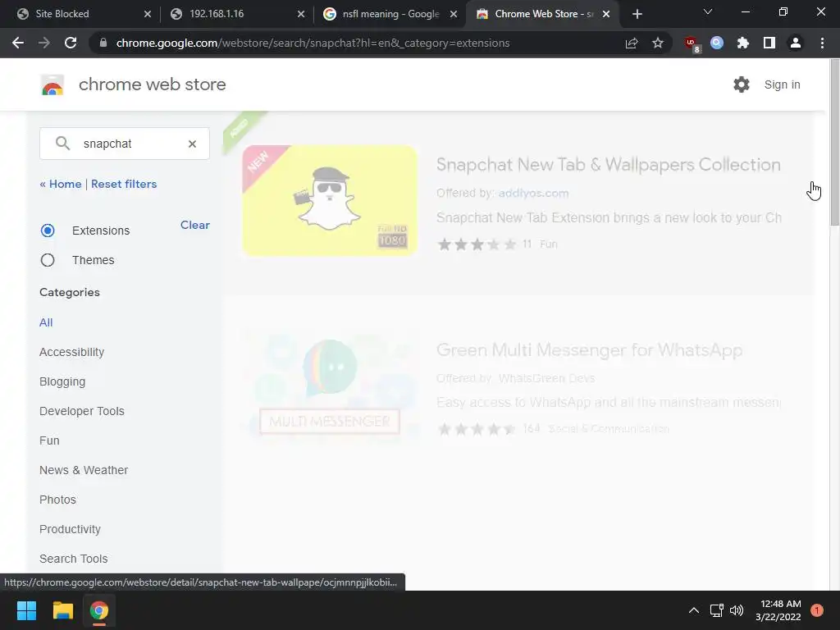Click the Snapchat ghost extension thumbnail

(x=330, y=200)
